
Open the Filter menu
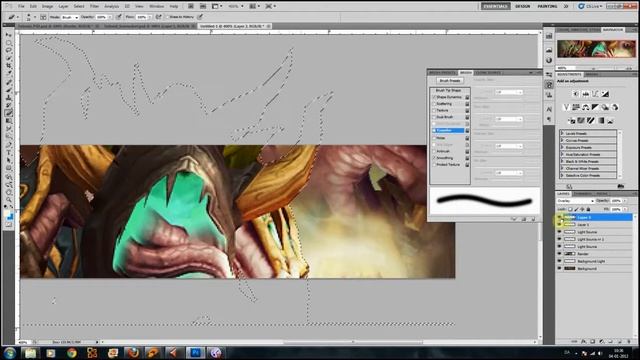pos(94,6)
